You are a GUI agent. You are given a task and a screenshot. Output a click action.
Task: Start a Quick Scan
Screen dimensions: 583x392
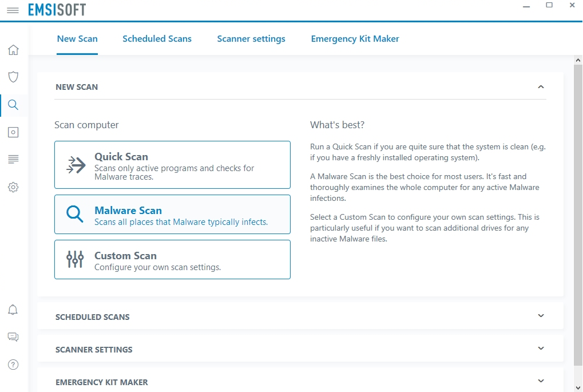tap(172, 165)
